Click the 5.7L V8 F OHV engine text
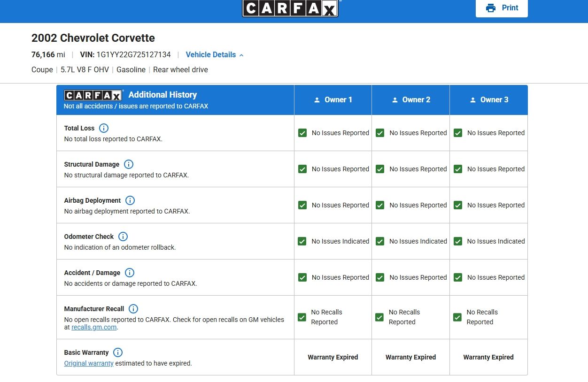Image resolution: width=588 pixels, height=382 pixels. point(85,69)
